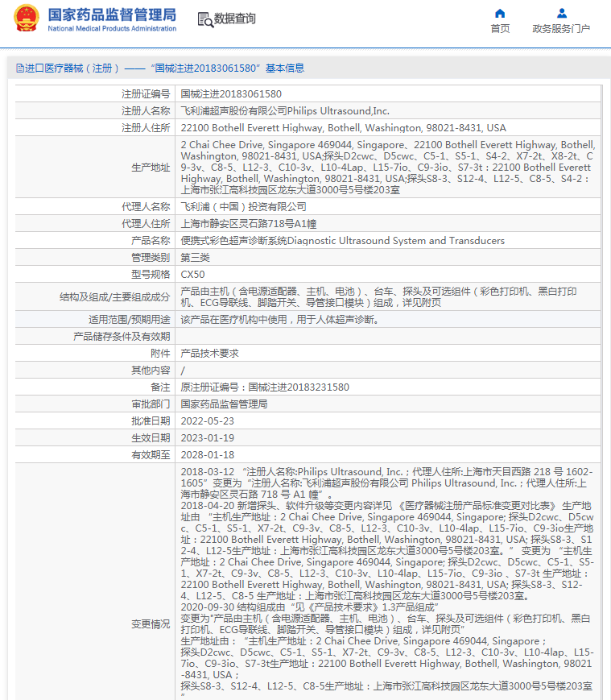Click the 有效期至 label
611x700 pixels.
click(x=151, y=455)
